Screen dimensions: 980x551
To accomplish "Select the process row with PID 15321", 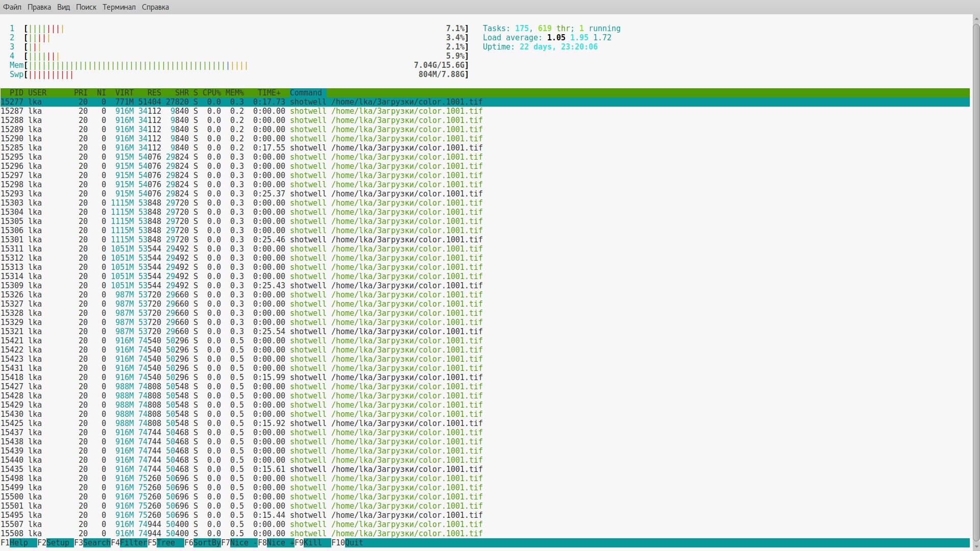I will 485,332.
